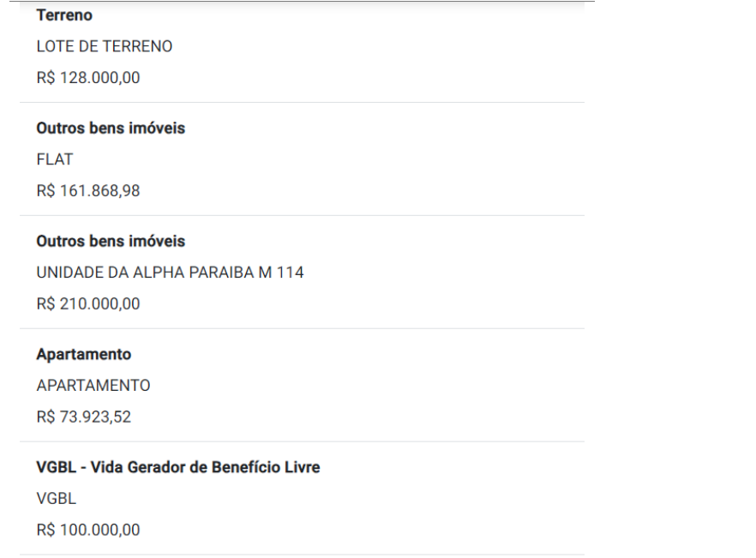
Task: Select the VGBL description line
Action: [x=57, y=499]
